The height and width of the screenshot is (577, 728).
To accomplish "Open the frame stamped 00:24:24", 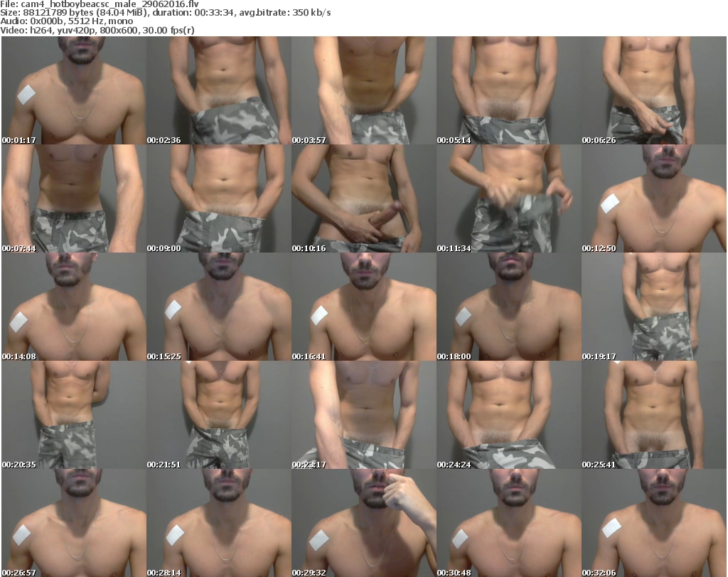I will (x=509, y=415).
